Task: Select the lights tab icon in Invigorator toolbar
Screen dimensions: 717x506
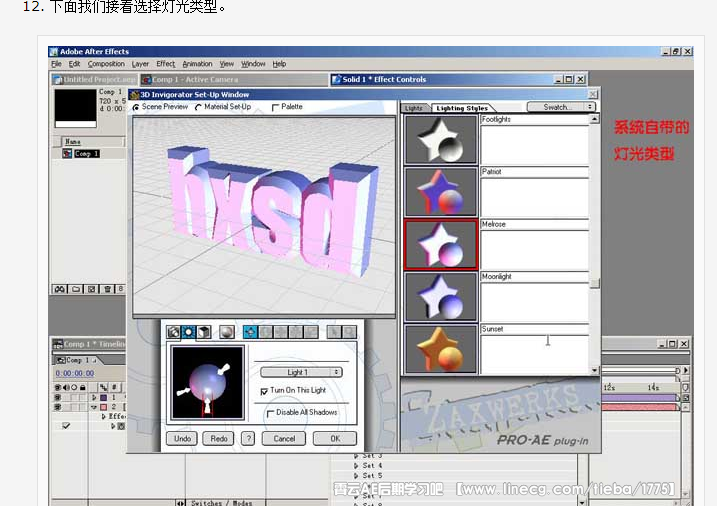Action: pos(188,332)
